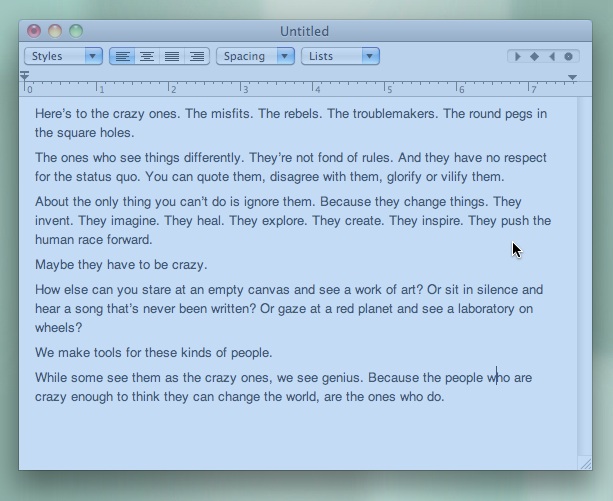The image size is (613, 501).
Task: Justify the text
Action: [x=172, y=56]
